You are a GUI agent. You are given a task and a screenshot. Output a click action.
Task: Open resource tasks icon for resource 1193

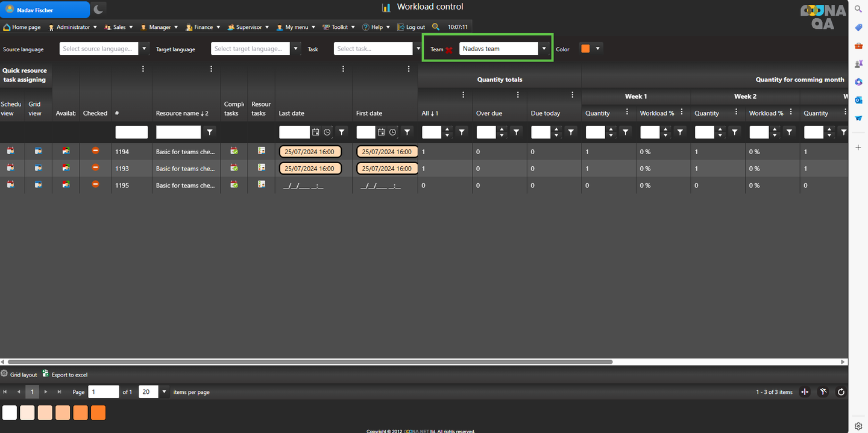click(x=261, y=167)
